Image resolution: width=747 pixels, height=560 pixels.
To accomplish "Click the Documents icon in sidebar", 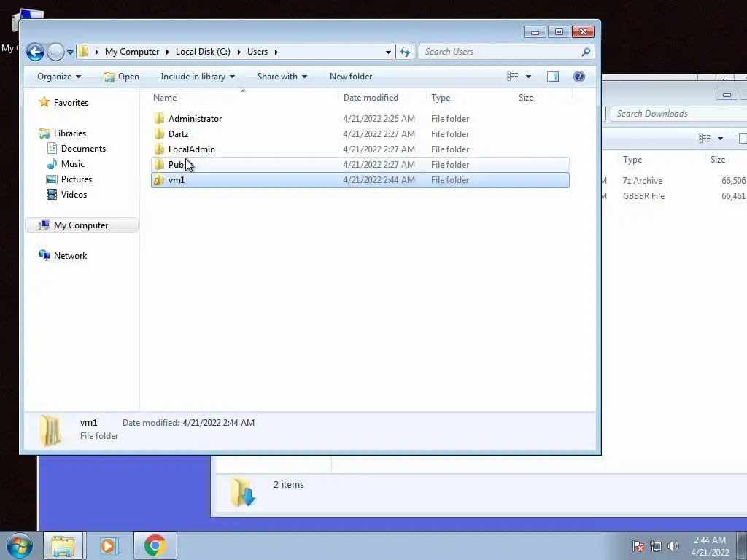I will 52,149.
